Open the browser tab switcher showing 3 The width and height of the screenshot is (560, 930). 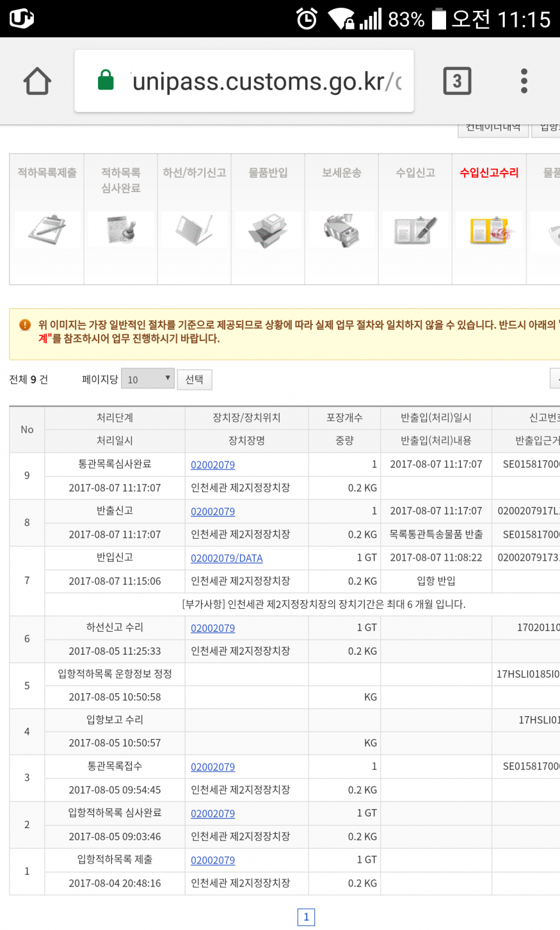[457, 81]
